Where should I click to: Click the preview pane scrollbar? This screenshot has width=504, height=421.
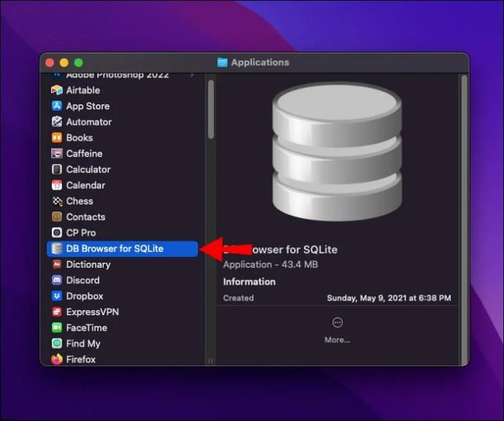point(464,220)
